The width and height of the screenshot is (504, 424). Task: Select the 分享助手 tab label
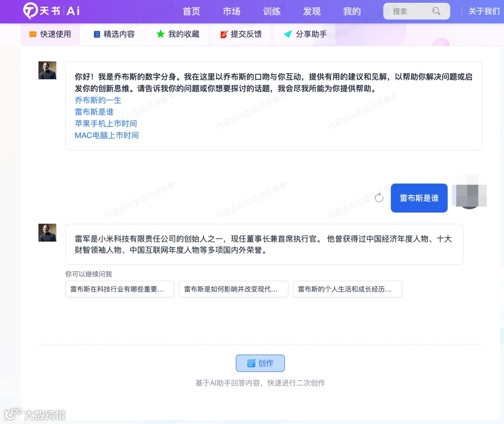click(x=311, y=34)
